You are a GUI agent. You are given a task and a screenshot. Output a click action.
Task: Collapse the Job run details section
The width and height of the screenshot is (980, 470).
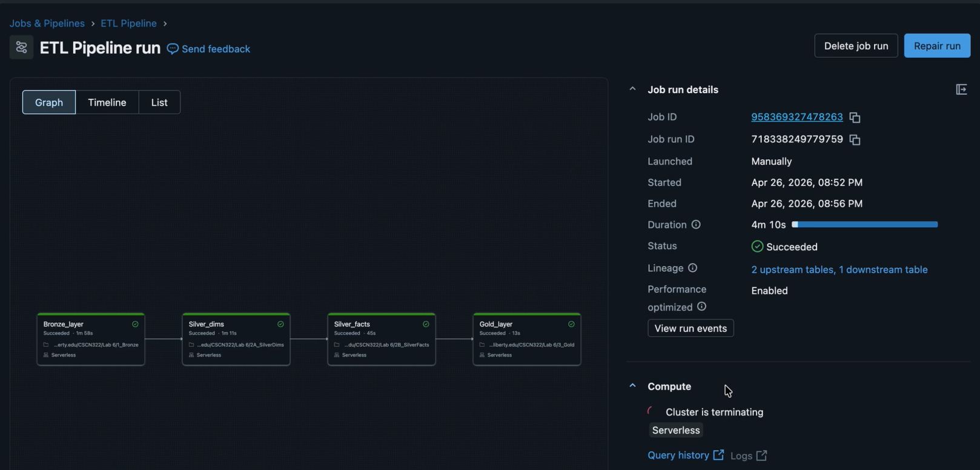click(x=632, y=89)
